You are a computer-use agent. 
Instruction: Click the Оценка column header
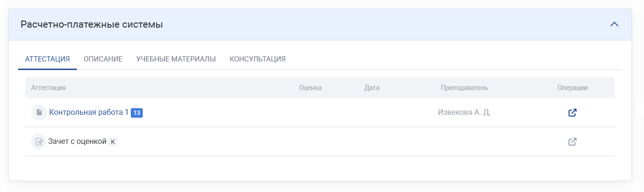pos(310,88)
